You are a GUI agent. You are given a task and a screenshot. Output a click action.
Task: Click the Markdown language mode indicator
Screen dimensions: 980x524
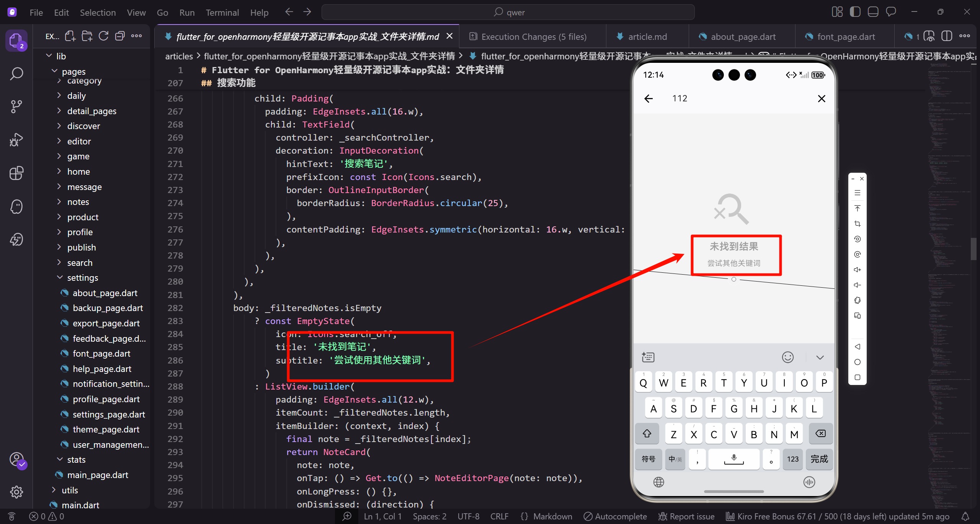(x=552, y=516)
